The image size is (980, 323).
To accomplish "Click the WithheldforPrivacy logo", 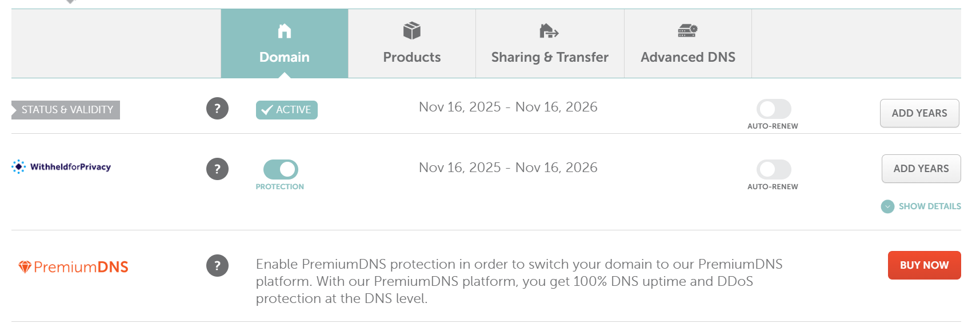I will [x=61, y=167].
